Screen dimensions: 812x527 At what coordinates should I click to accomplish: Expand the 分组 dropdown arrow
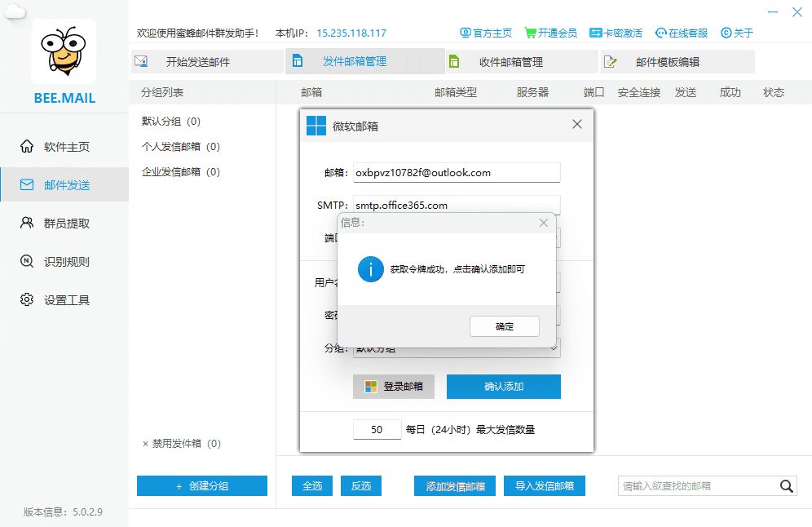pos(554,348)
